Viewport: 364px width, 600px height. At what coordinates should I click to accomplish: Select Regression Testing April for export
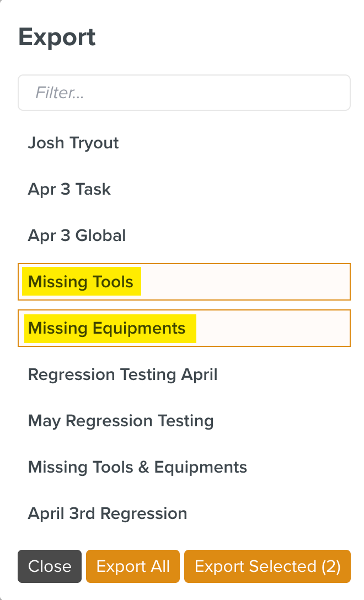coord(122,375)
